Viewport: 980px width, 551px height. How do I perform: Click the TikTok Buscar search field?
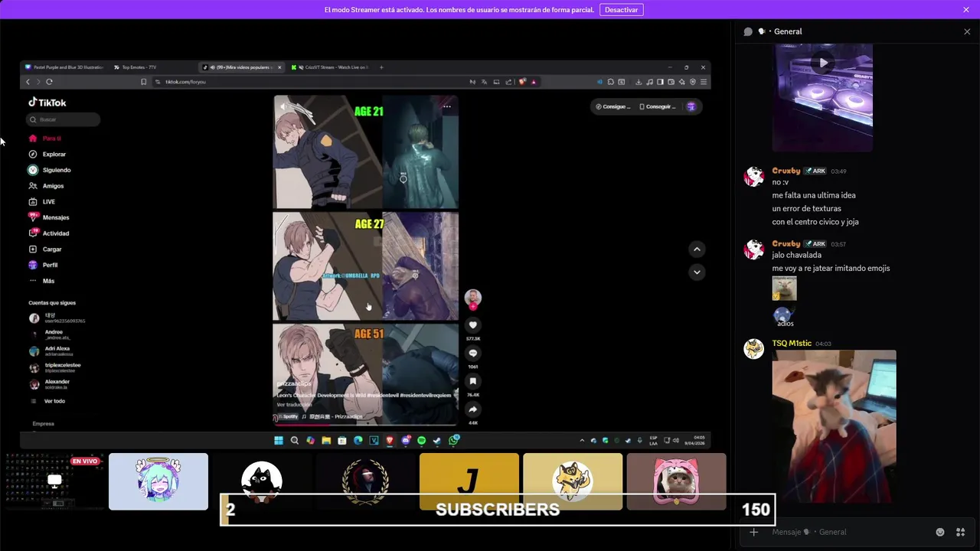click(x=64, y=119)
